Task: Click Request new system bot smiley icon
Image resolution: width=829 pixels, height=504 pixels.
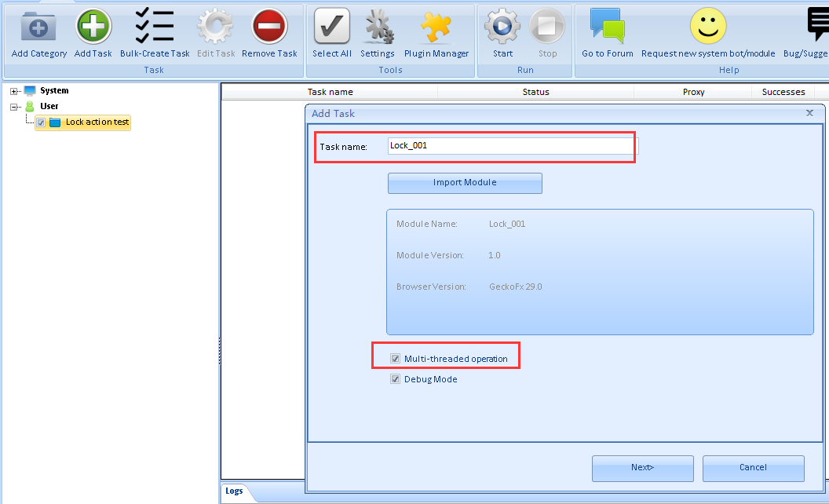Action: point(707,26)
